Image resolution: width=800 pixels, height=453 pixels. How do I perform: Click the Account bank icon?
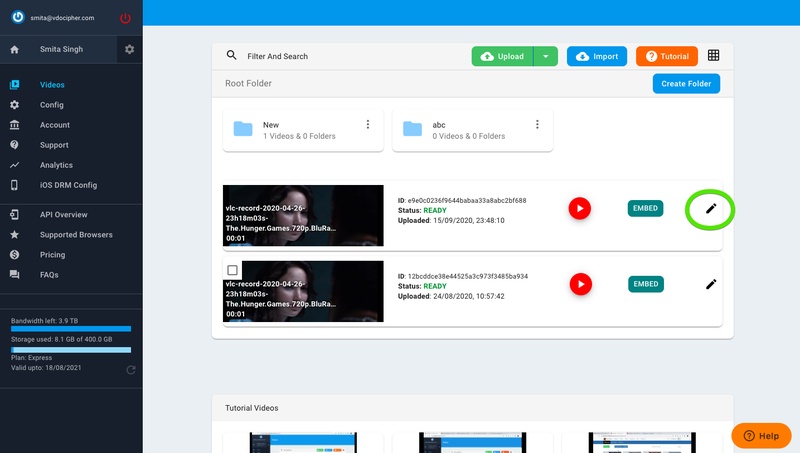[x=14, y=124]
